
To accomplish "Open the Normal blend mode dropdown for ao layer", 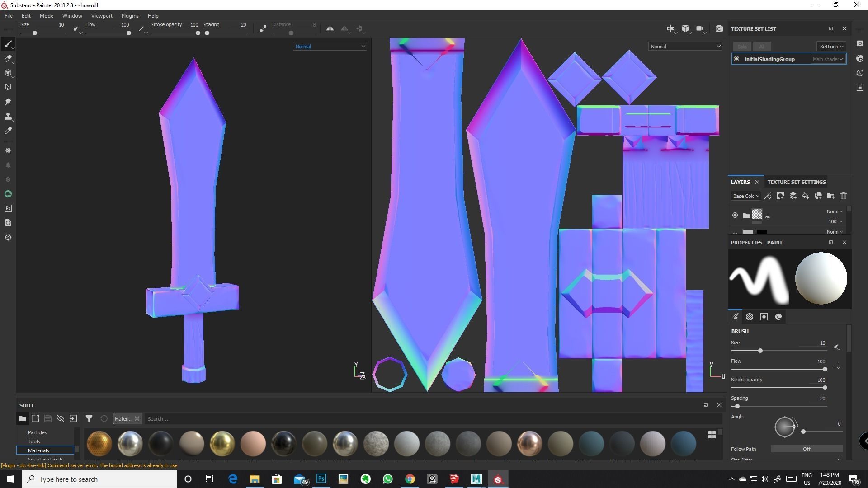I will (835, 211).
